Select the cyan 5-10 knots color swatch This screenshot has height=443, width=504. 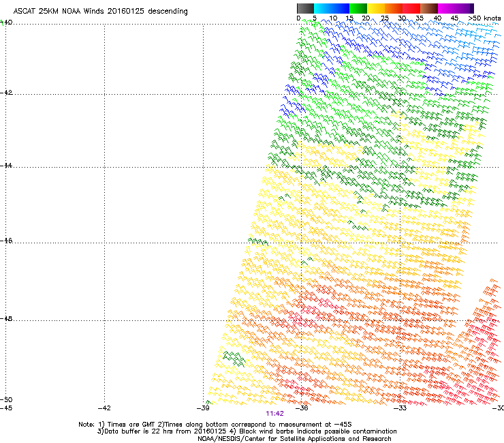tap(323, 8)
